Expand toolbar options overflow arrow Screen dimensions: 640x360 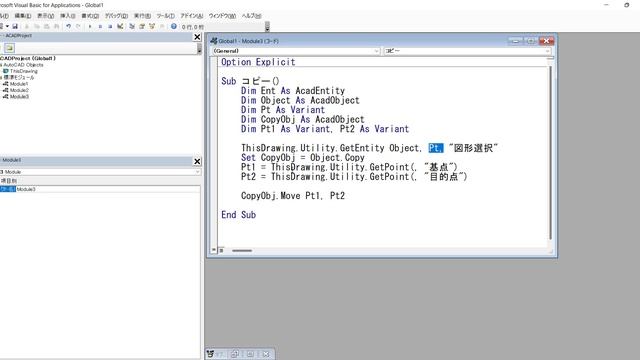point(267,27)
